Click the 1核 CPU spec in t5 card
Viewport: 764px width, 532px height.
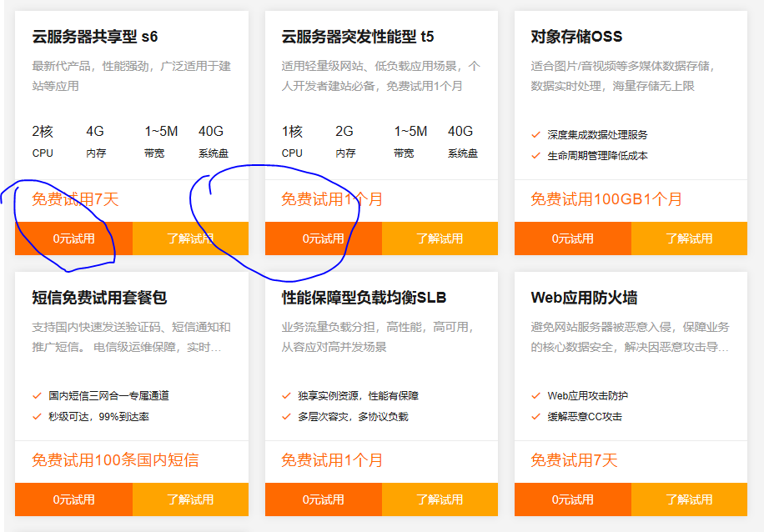[293, 141]
